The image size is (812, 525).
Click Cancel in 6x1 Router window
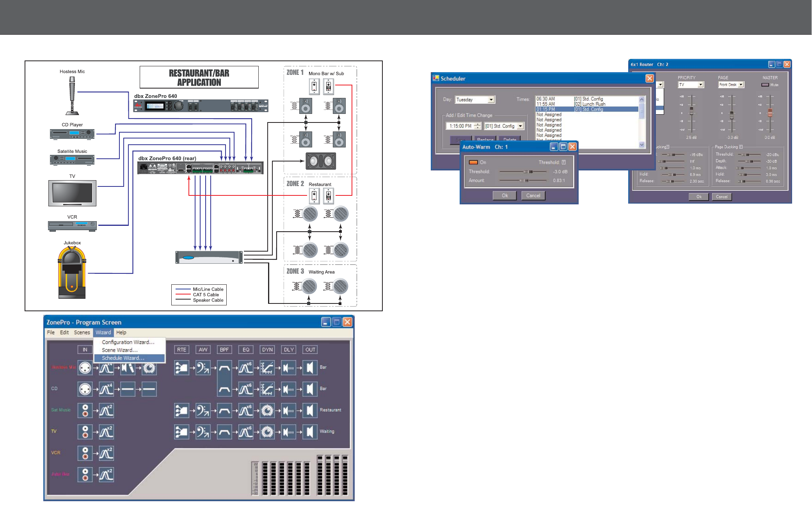tap(721, 197)
